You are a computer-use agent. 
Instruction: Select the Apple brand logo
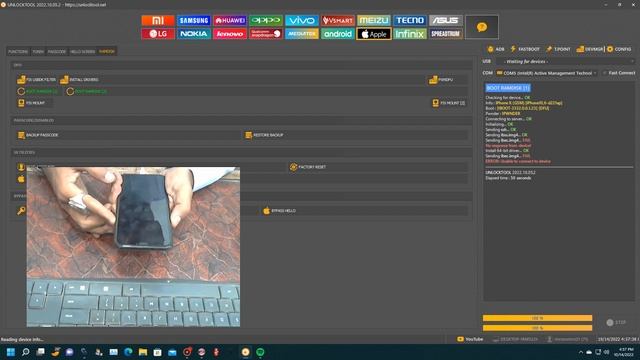tap(373, 34)
